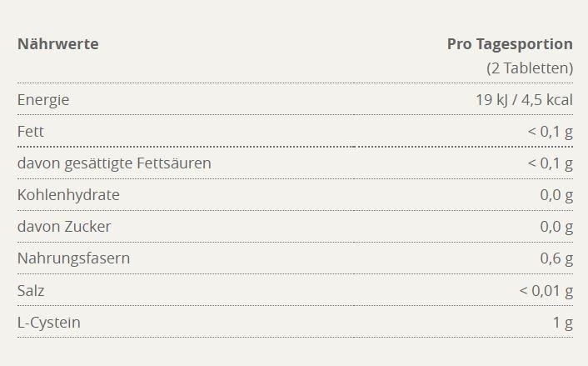Screen dimensions: 588x366
Task: Select the L-Cystein value 1 g
Action: (563, 323)
